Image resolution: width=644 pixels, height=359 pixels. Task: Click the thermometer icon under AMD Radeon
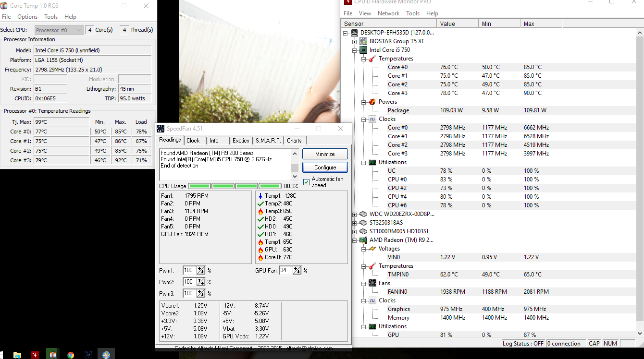[x=372, y=266]
